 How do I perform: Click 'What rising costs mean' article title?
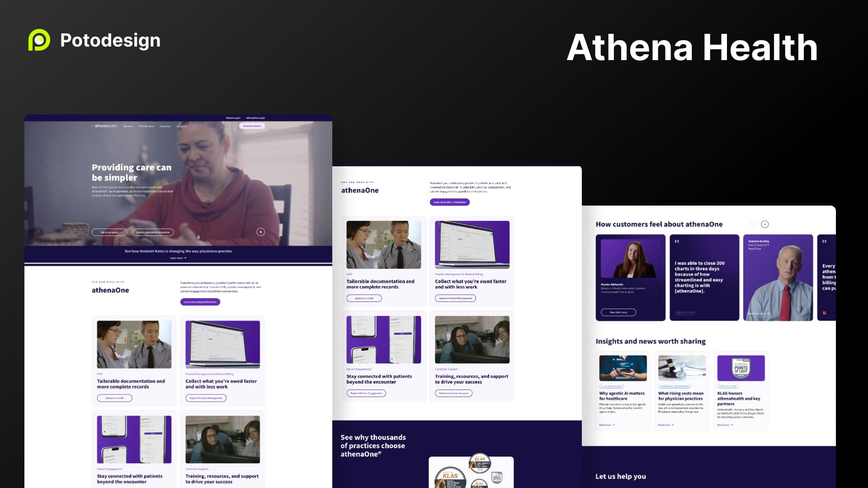coord(681,396)
